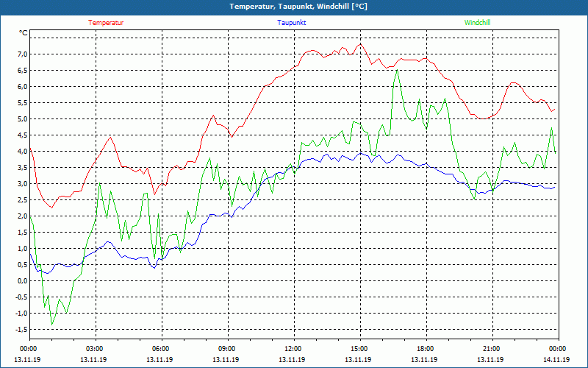The image size is (588, 368).
Task: Click the 09:00 time axis label
Action: pos(228,349)
